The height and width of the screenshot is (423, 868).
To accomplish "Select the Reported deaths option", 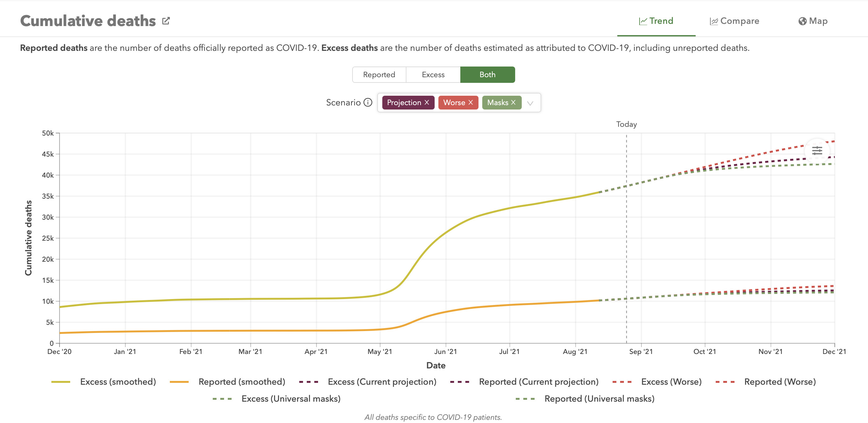I will point(379,75).
